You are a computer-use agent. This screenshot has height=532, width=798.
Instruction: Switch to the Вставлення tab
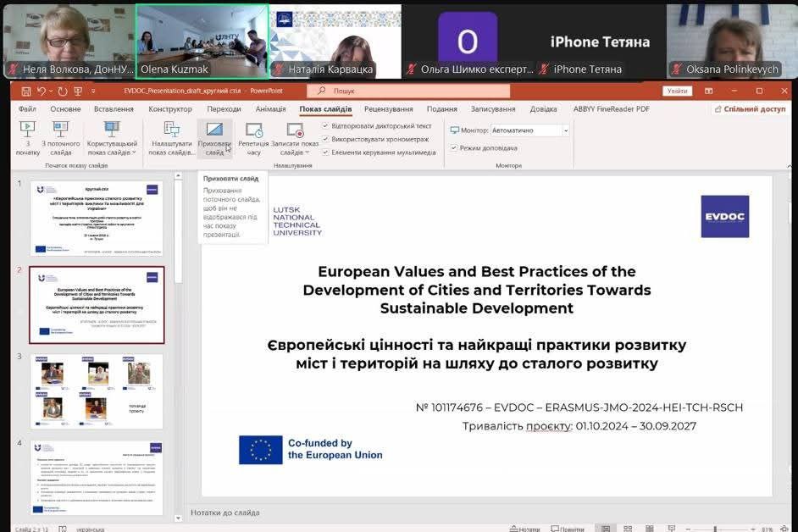(114, 109)
